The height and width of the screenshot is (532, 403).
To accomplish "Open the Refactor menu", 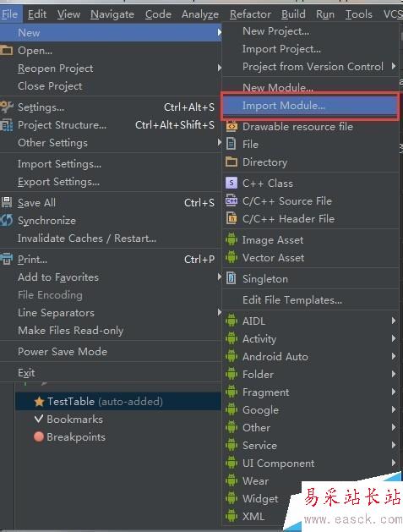I will pos(250,14).
